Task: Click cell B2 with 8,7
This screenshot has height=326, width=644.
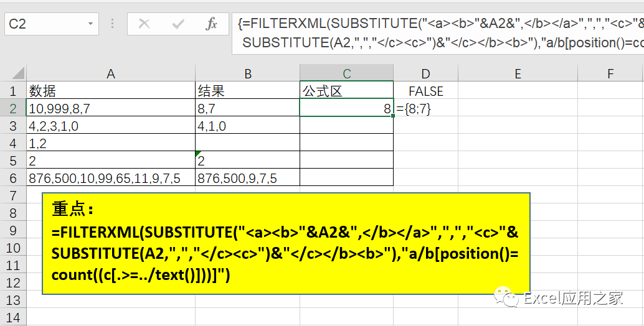Action: click(248, 108)
